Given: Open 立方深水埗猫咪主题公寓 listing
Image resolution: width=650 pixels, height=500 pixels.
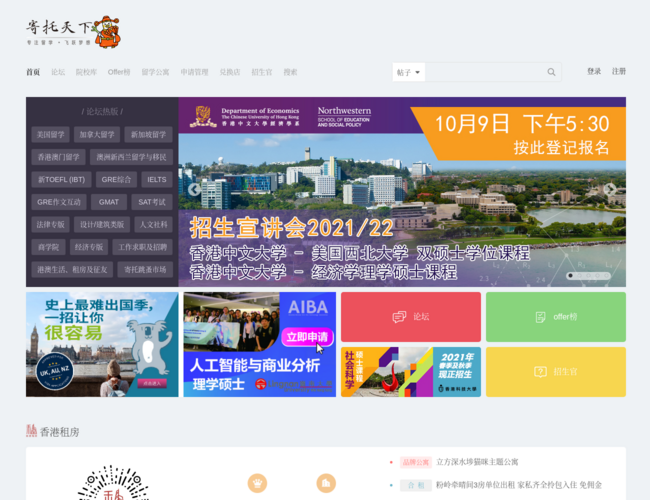Looking at the screenshot, I should (477, 462).
